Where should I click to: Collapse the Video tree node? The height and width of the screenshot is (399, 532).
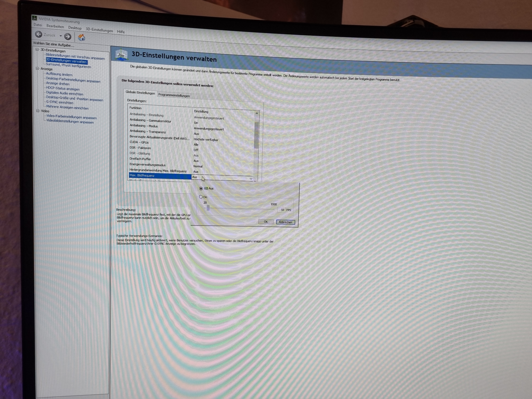coord(38,111)
